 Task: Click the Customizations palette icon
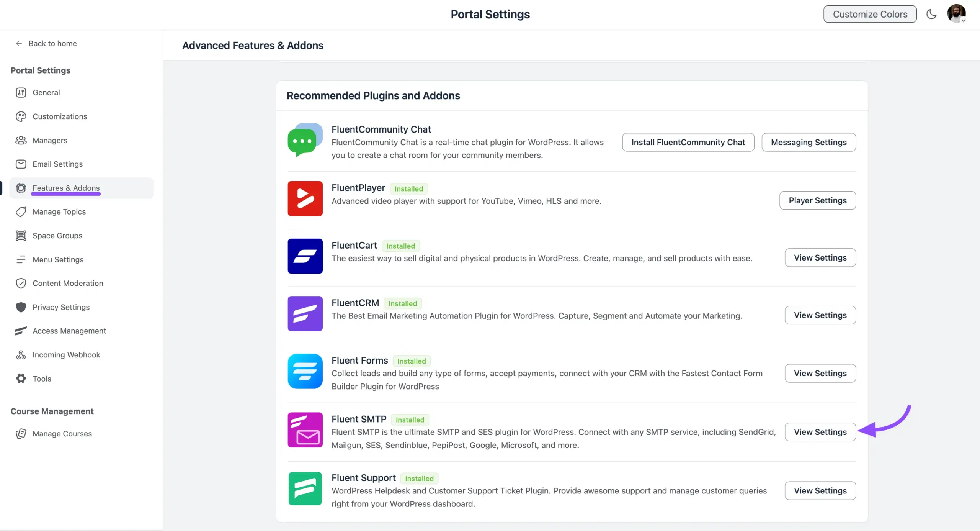pos(21,116)
